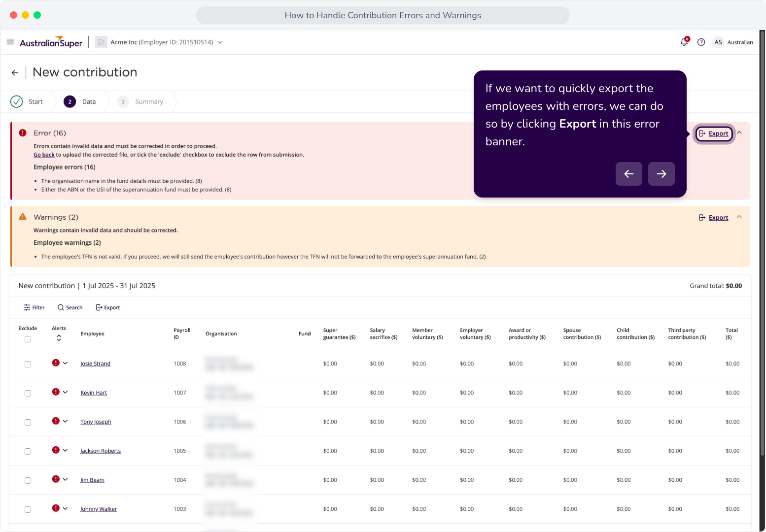
Task: Click the Go back link
Action: 44,155
